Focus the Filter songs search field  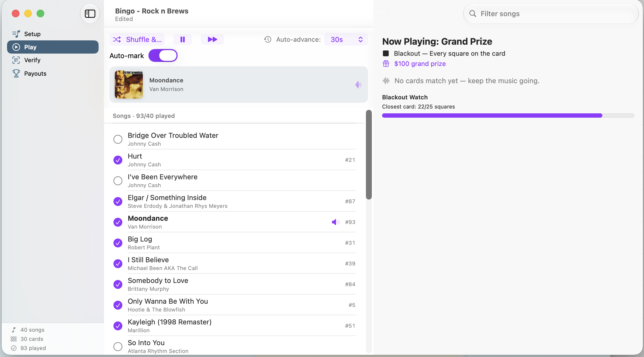[x=551, y=14]
